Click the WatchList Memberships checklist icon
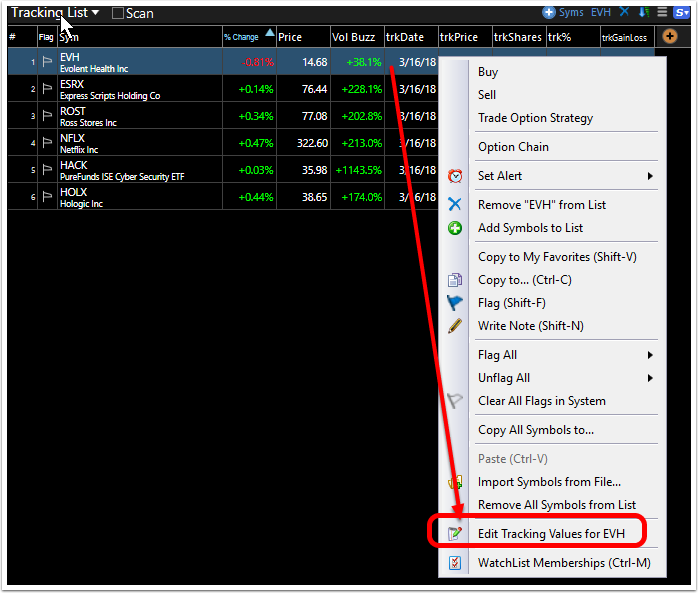This screenshot has width=698, height=593. pyautogui.click(x=455, y=563)
